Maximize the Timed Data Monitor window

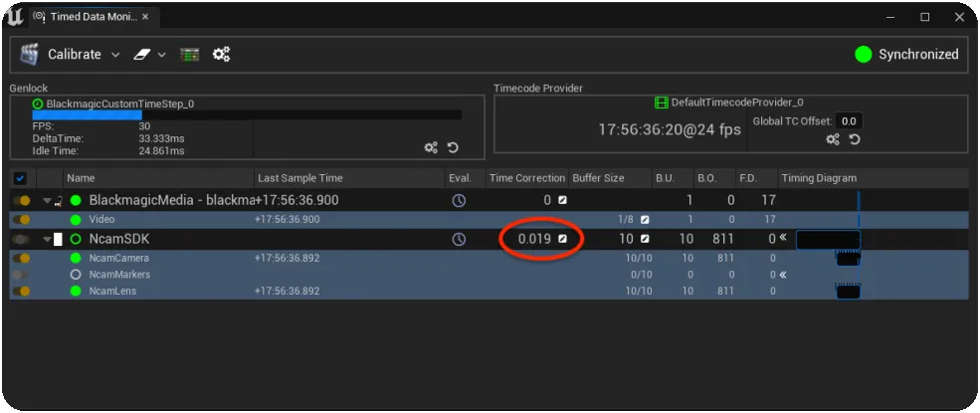click(925, 18)
